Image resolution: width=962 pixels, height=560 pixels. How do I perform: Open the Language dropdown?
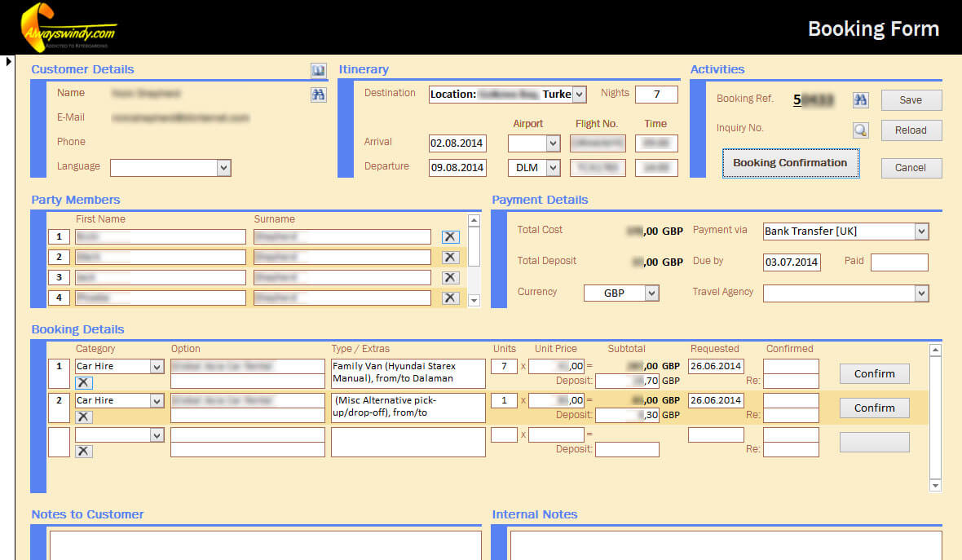pos(224,168)
